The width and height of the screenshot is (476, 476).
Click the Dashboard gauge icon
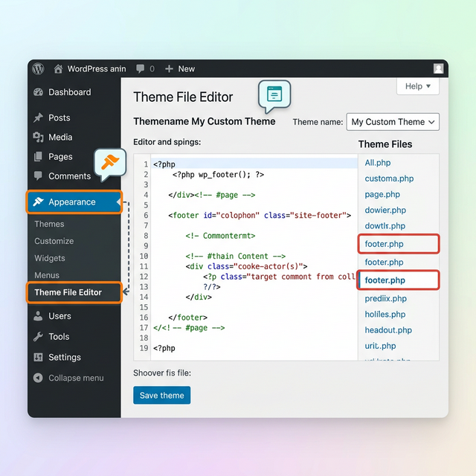click(38, 92)
